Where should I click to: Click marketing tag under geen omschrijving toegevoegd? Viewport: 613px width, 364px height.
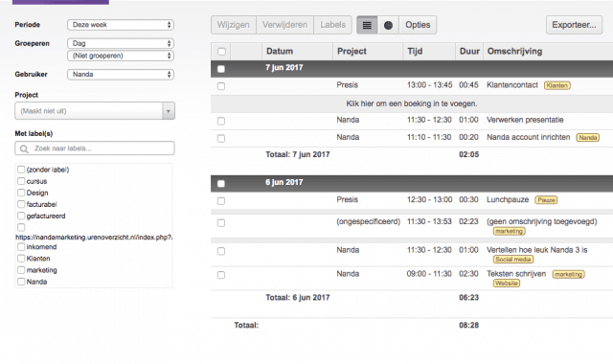point(509,232)
